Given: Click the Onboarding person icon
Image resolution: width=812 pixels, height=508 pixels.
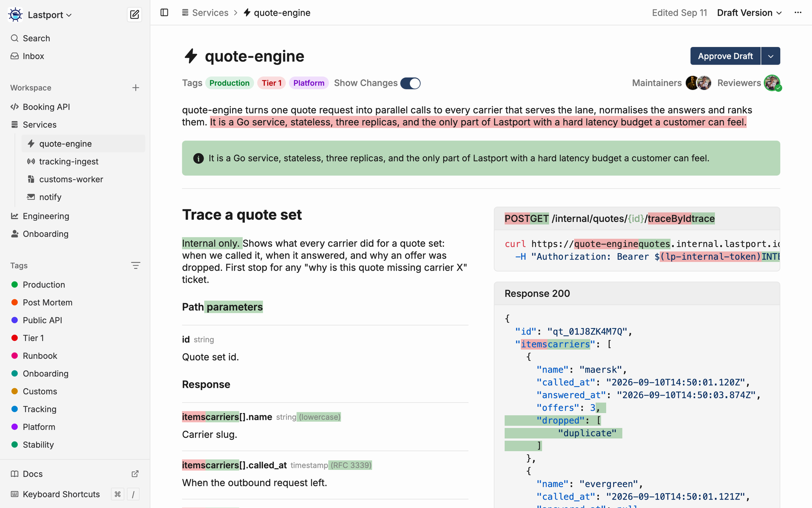Looking at the screenshot, I should coord(15,234).
